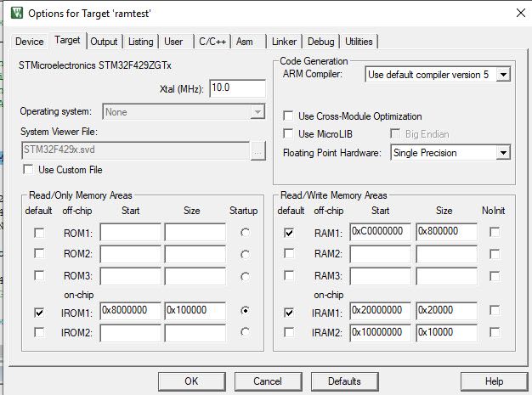532x395 pixels.
Task: Select ROM3 Startup radio button
Action: tap(245, 276)
